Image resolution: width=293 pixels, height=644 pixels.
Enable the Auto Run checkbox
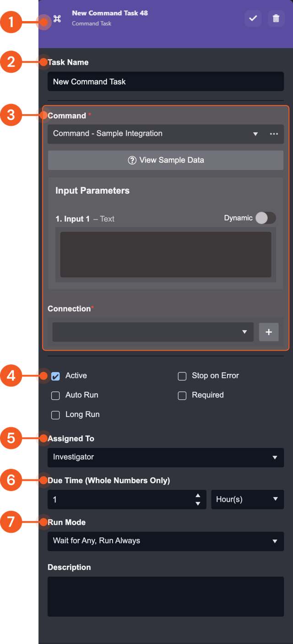click(55, 396)
